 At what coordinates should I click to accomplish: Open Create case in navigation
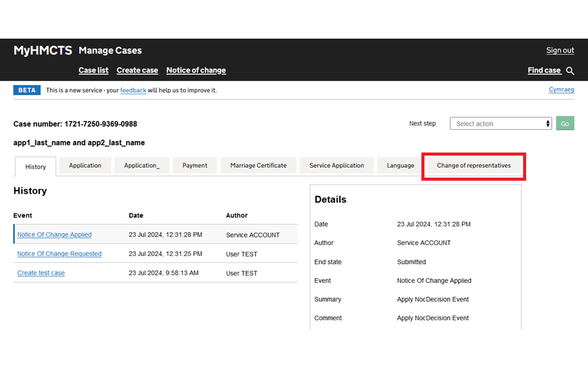coord(137,70)
